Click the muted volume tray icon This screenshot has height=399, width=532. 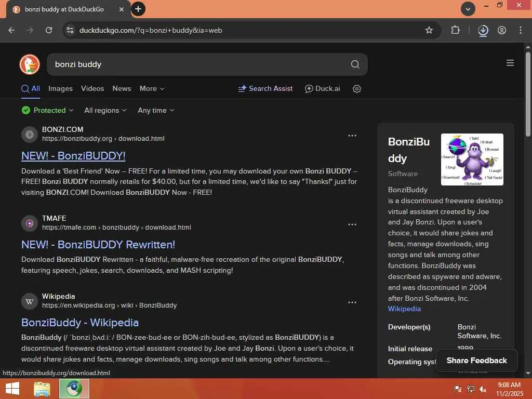(x=483, y=389)
